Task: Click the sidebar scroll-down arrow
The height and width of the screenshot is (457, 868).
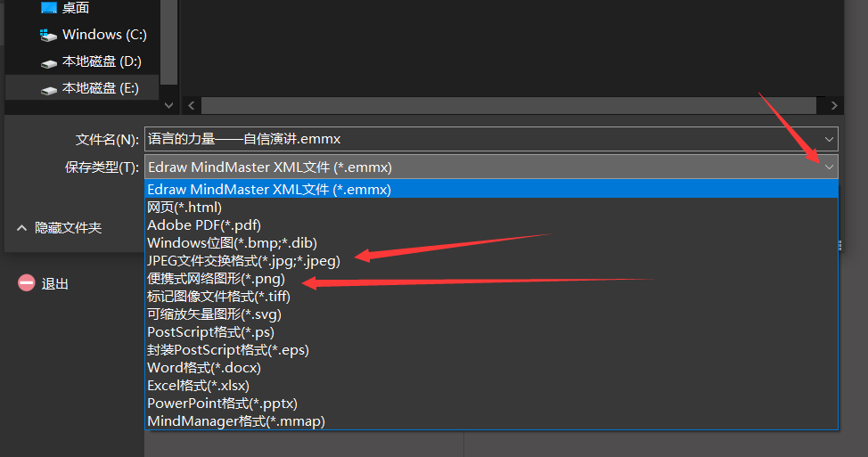Action: (168, 105)
